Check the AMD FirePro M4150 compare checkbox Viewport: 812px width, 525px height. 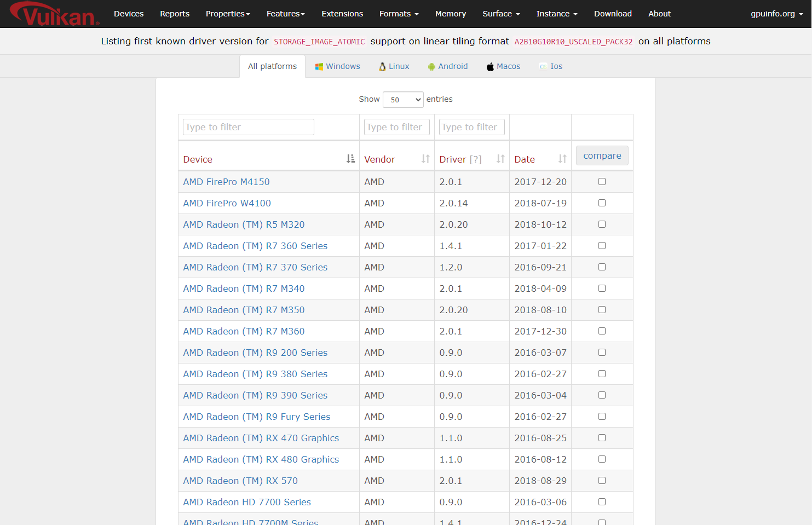pos(602,181)
